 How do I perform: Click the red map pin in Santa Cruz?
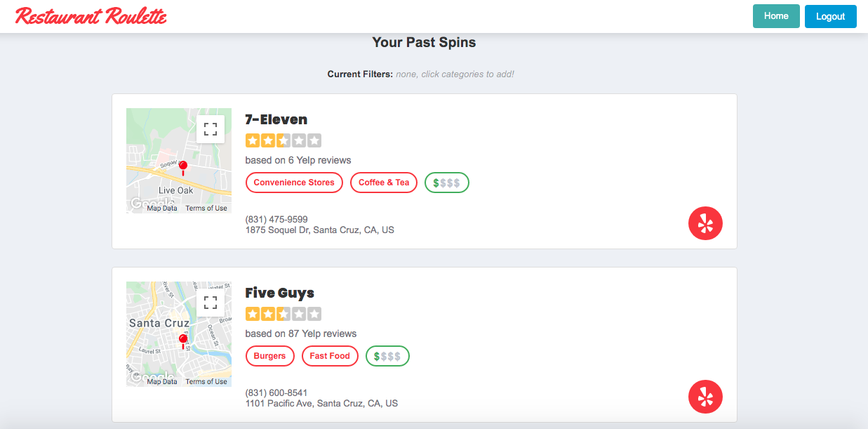coord(183,341)
